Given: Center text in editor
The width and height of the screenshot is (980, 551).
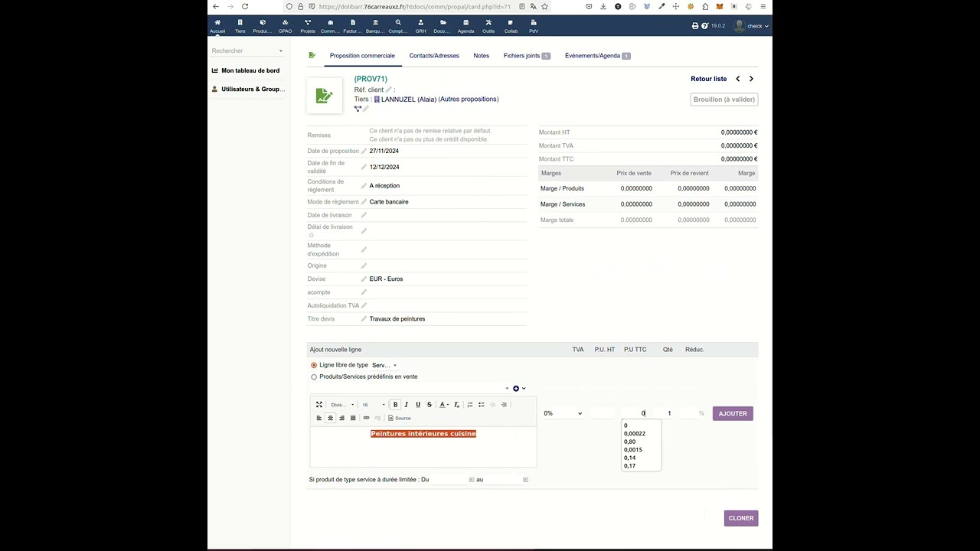Looking at the screenshot, I should point(330,418).
